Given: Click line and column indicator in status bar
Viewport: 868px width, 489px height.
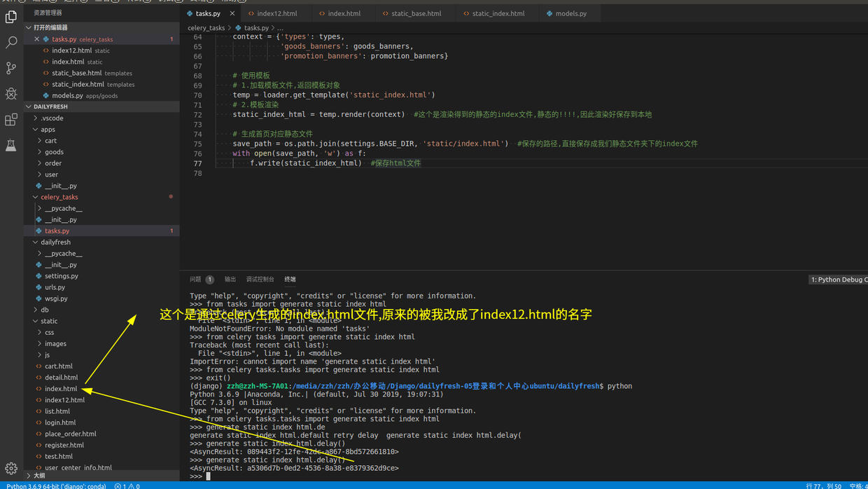Looking at the screenshot, I should pyautogui.click(x=823, y=485).
